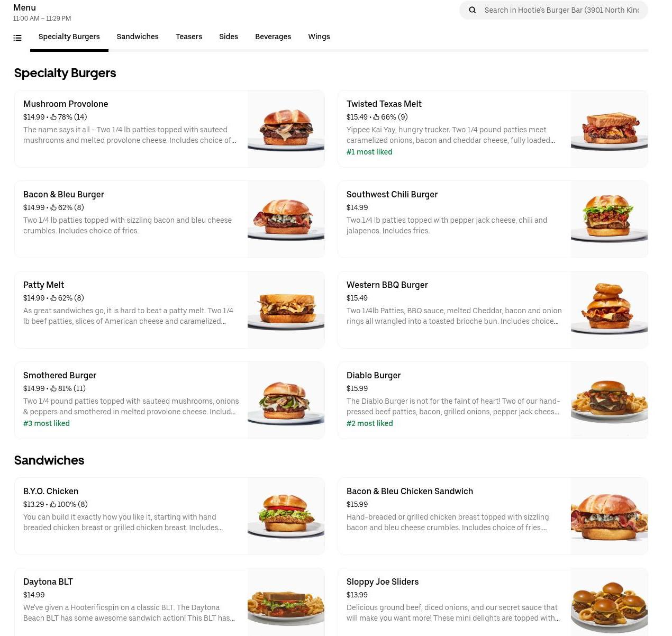Go to the Wings category tab
Image resolution: width=672 pixels, height=636 pixels.
tap(319, 37)
